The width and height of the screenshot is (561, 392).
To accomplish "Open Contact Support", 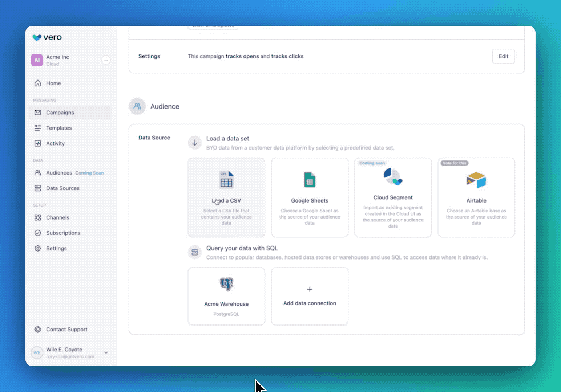I will click(66, 330).
